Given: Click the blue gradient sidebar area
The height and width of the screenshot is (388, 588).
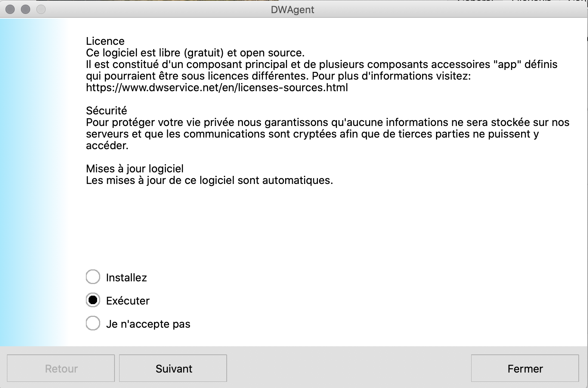Looking at the screenshot, I should click(x=31, y=182).
